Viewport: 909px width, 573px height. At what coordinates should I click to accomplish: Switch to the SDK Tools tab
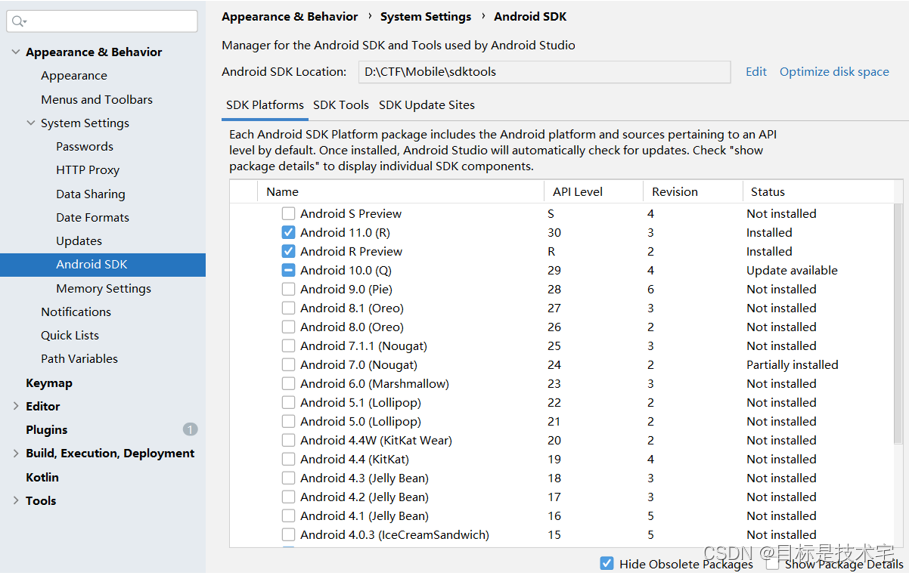coord(340,105)
